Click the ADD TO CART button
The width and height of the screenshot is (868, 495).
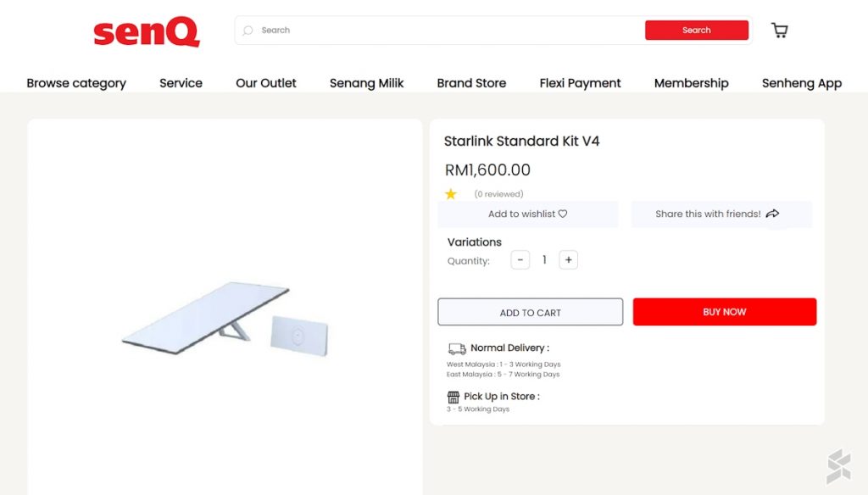click(530, 312)
